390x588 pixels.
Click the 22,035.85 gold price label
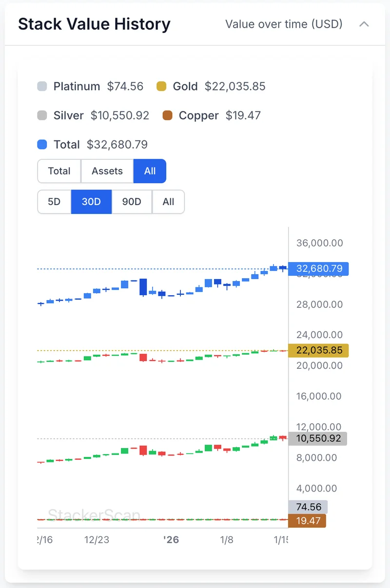318,350
